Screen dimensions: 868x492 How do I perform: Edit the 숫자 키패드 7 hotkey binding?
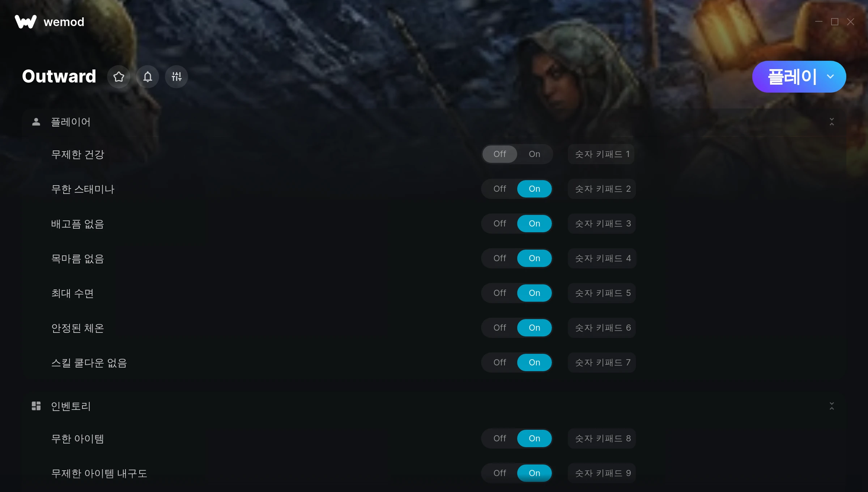click(x=603, y=362)
